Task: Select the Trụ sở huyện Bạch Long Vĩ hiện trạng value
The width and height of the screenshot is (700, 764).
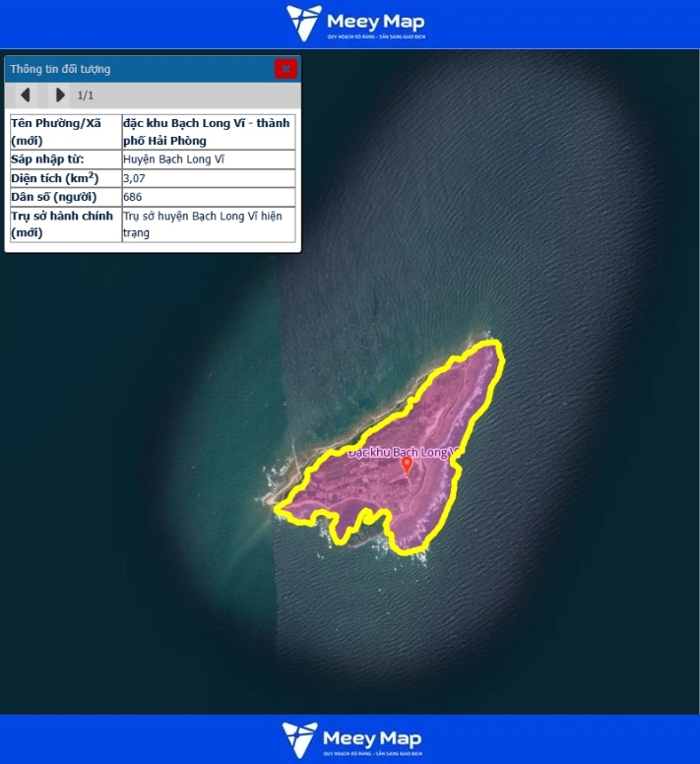Action: coord(208,223)
